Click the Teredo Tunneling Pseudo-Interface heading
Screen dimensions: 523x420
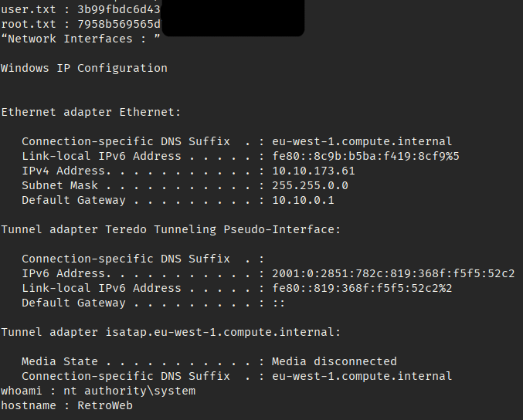(171, 229)
